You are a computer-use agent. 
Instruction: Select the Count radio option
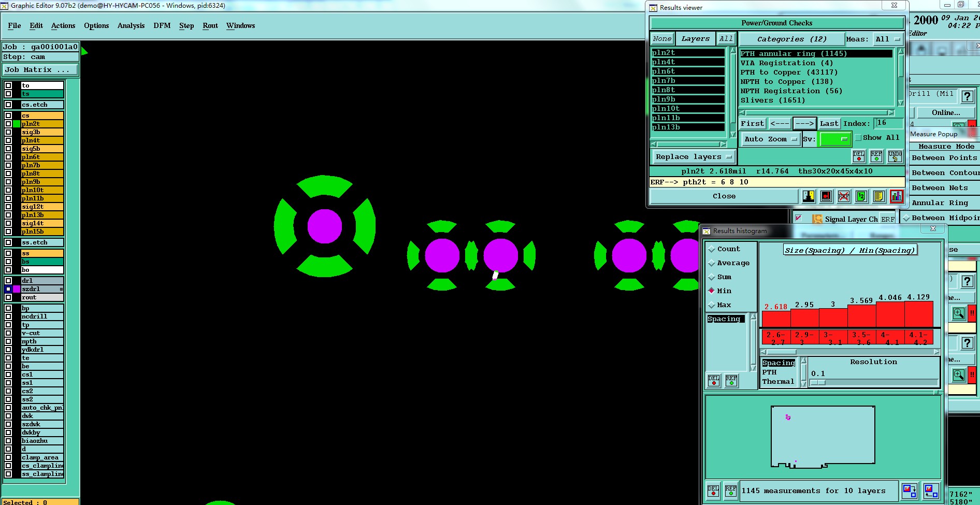(712, 249)
